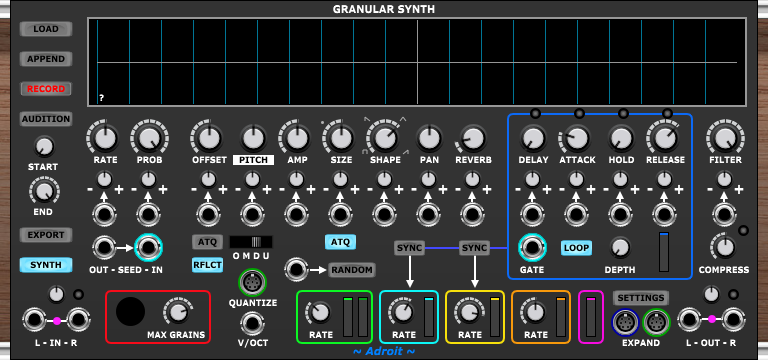Screen dimensions: 768x360
Task: Click the black waveform display
Action: [x=417, y=62]
